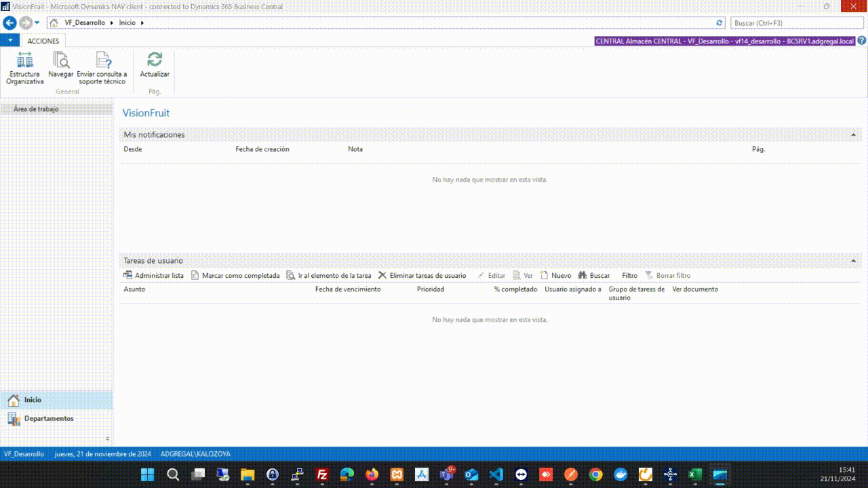Click Administrar lista in user tasks

(x=153, y=276)
